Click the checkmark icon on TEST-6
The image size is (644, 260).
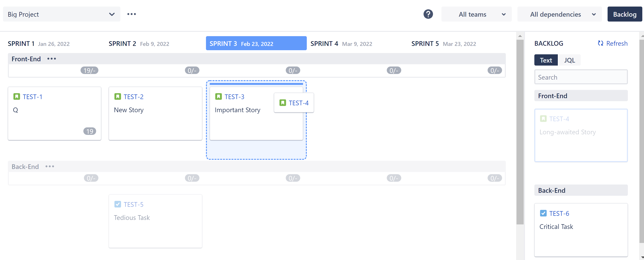pos(543,213)
